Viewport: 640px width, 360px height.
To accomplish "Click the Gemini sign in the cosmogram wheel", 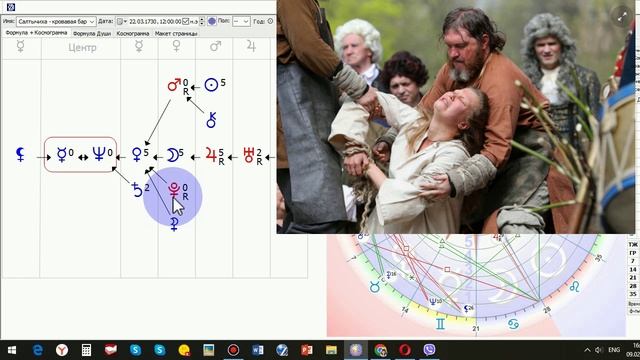I will (x=440, y=324).
